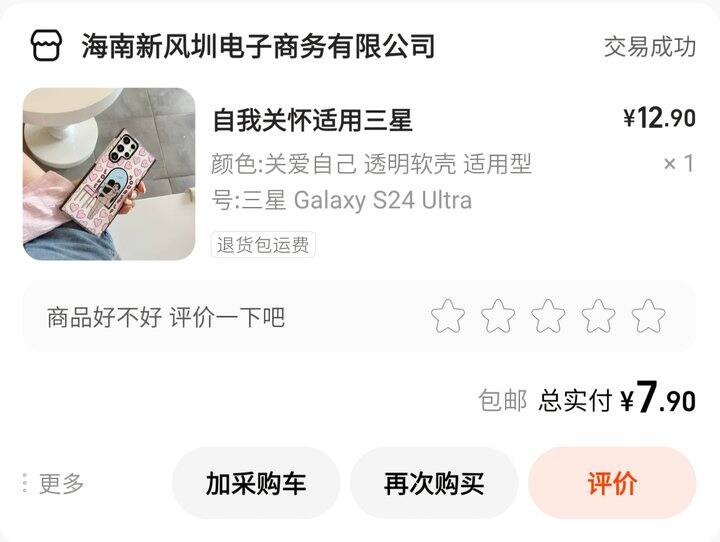This screenshot has width=720, height=542.
Task: Rate the product two stars
Action: 498,316
